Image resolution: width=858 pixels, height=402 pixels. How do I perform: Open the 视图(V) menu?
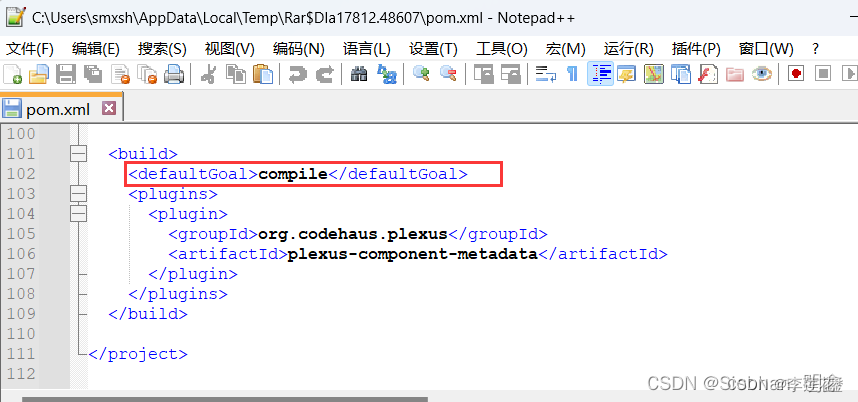230,49
